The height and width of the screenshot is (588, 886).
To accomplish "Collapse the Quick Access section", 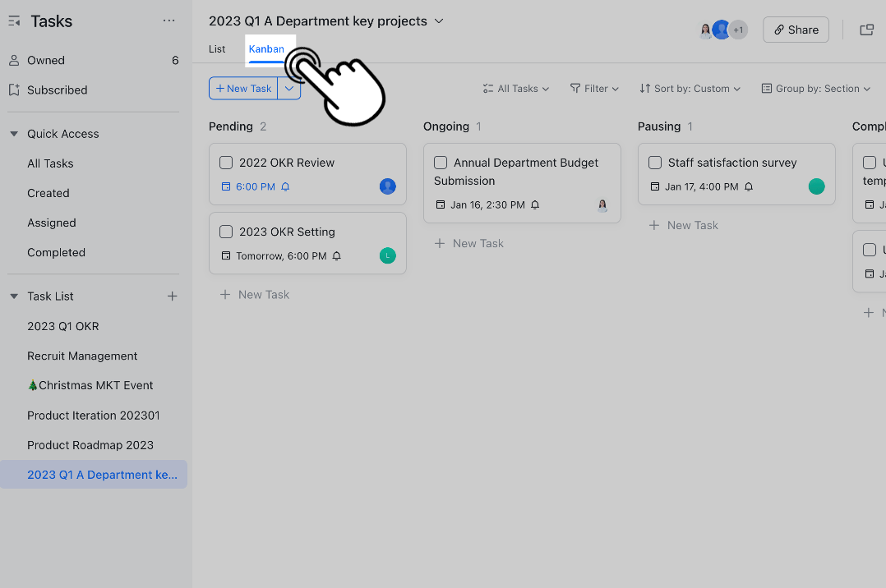I will click(x=14, y=134).
